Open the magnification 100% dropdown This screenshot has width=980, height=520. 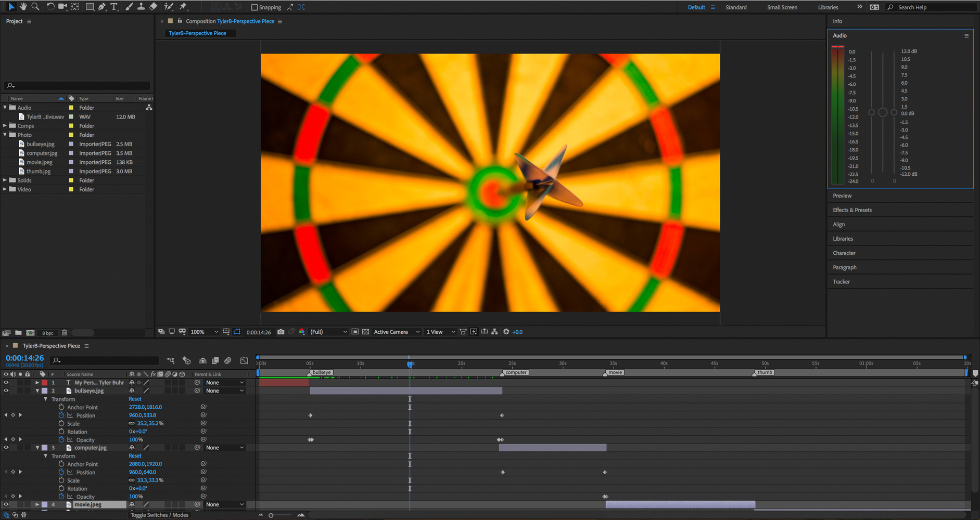(205, 332)
